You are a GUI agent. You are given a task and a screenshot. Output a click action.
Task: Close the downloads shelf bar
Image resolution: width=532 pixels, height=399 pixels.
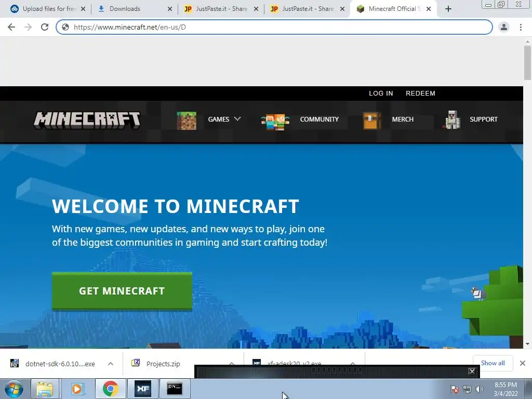pos(523,363)
